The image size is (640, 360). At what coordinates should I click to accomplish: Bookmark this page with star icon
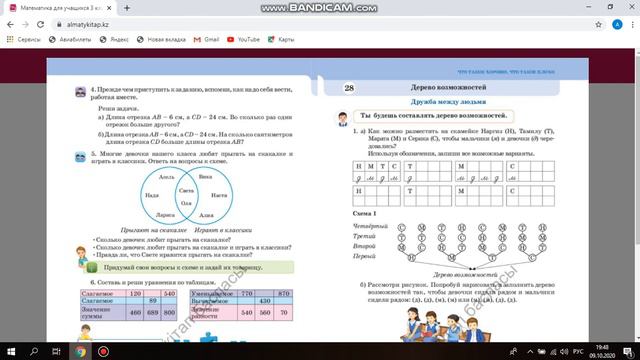(598, 24)
